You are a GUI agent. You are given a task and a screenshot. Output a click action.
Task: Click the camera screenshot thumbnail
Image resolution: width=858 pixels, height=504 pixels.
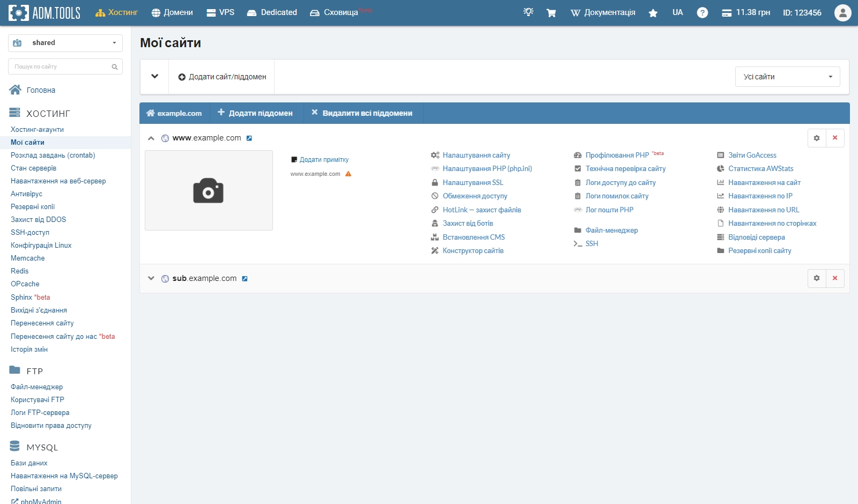point(209,190)
